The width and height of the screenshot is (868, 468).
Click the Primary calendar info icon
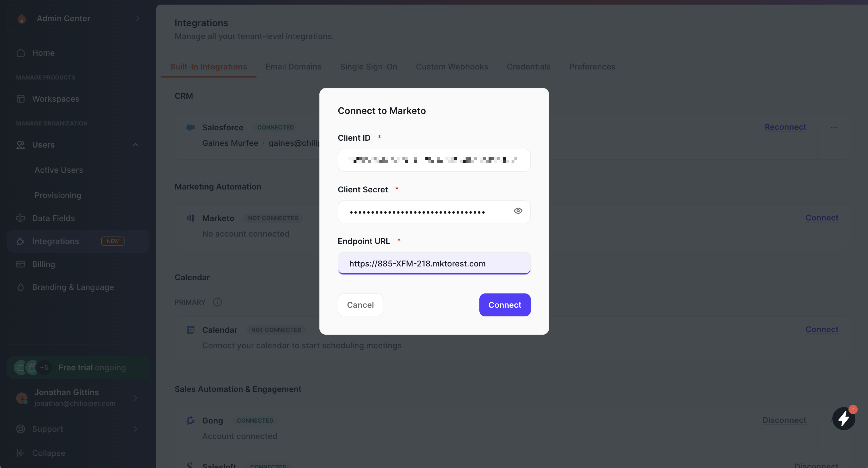217,302
